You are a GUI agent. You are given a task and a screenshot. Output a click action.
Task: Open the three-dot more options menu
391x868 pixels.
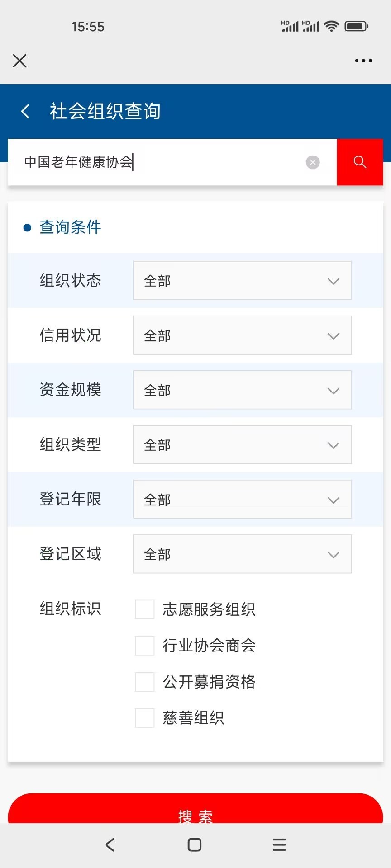pyautogui.click(x=363, y=61)
